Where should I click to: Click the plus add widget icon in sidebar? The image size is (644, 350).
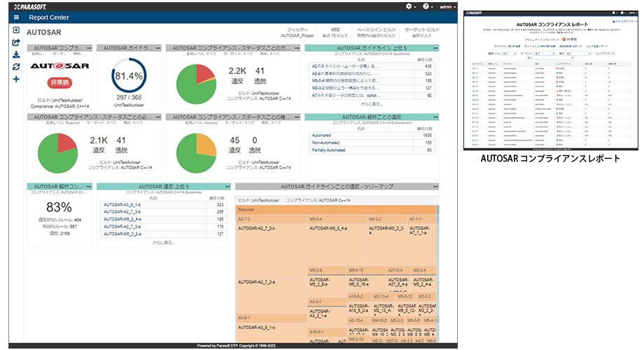[16, 79]
